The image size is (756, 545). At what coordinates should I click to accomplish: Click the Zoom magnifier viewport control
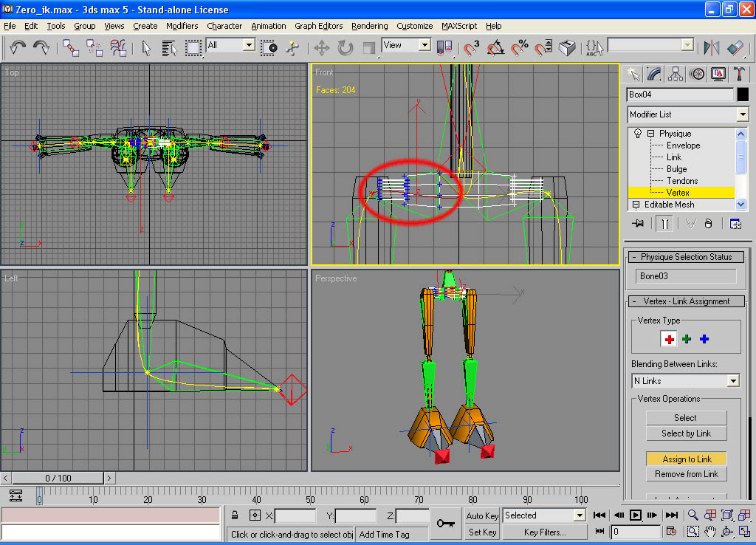[693, 515]
